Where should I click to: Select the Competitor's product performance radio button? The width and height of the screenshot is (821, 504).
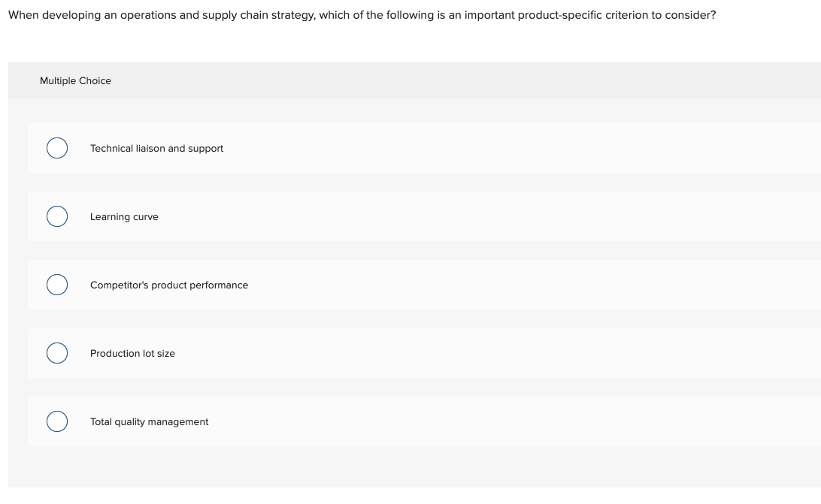(56, 285)
